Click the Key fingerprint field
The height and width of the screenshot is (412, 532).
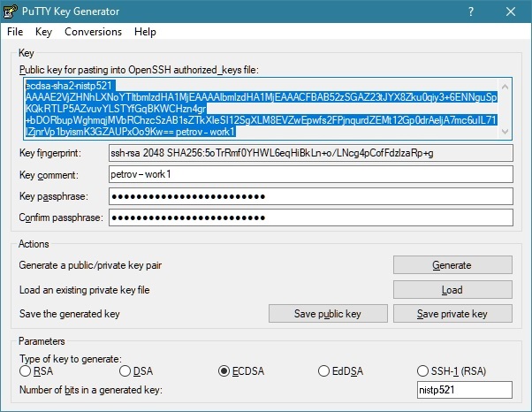pyautogui.click(x=311, y=153)
